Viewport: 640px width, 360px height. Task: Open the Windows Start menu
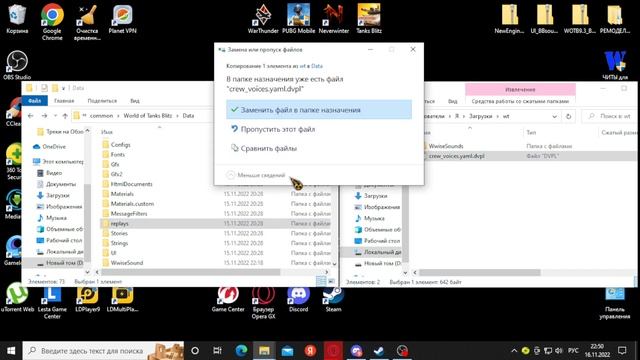[11, 351]
